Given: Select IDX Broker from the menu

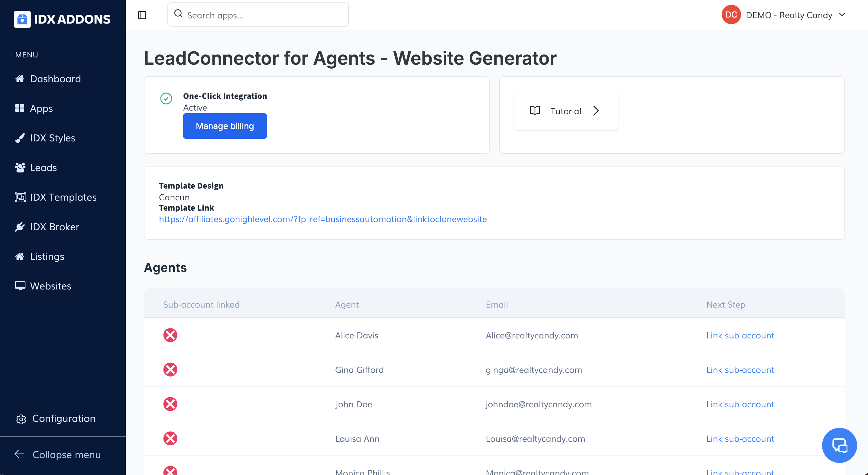Looking at the screenshot, I should pyautogui.click(x=54, y=227).
